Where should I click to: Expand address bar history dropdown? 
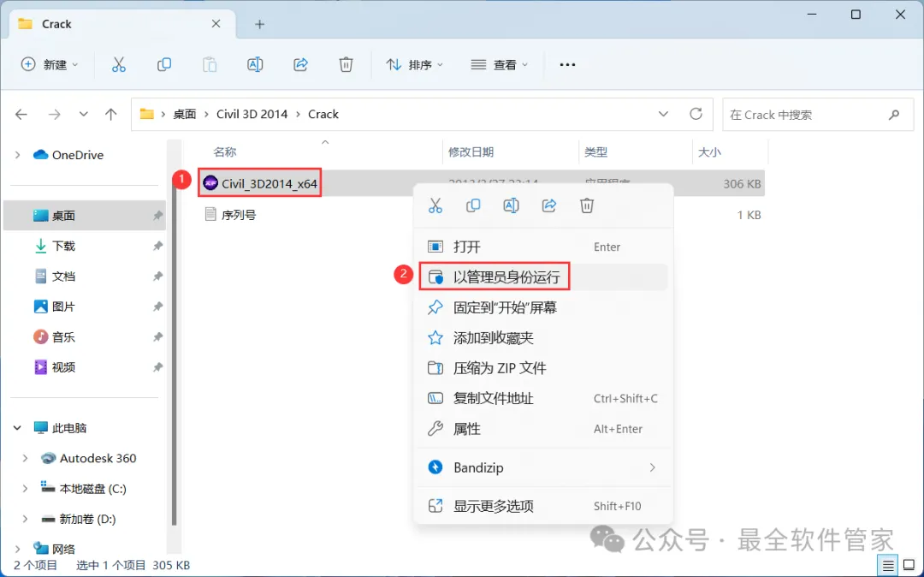(x=663, y=114)
